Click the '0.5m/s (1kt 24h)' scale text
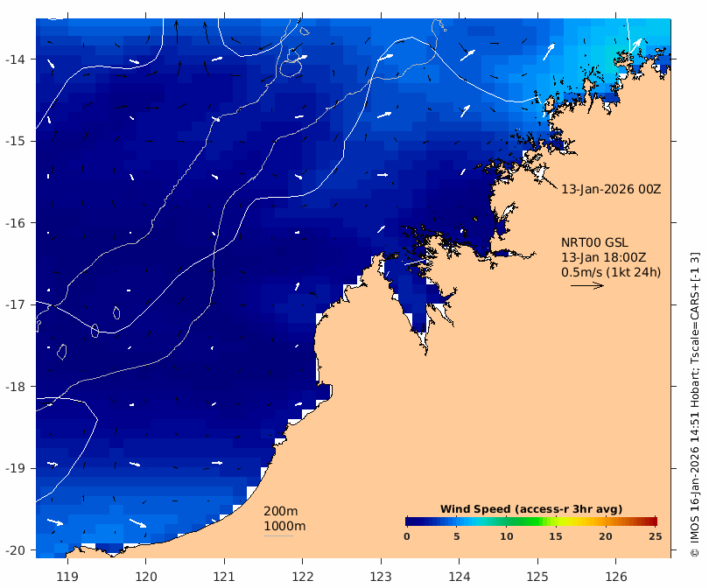Screen dimensions: 709x588 [x=611, y=272]
